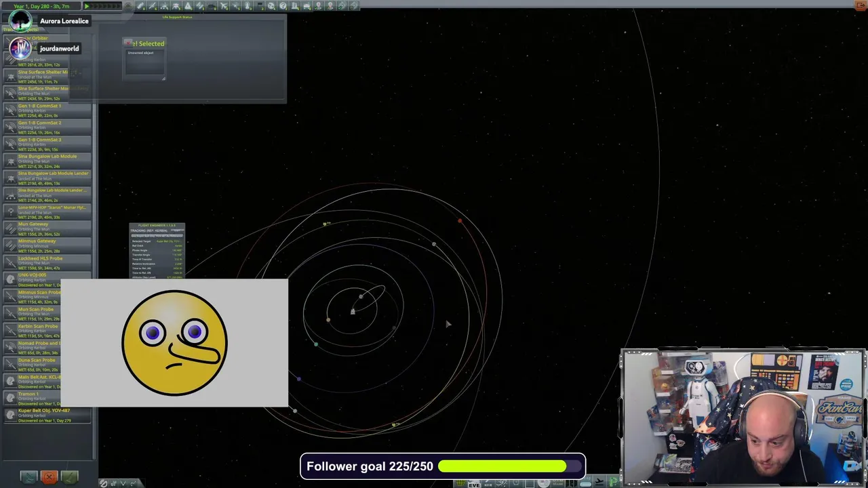Select Gen 1-B CommSat 2 in vessel list

click(47, 127)
